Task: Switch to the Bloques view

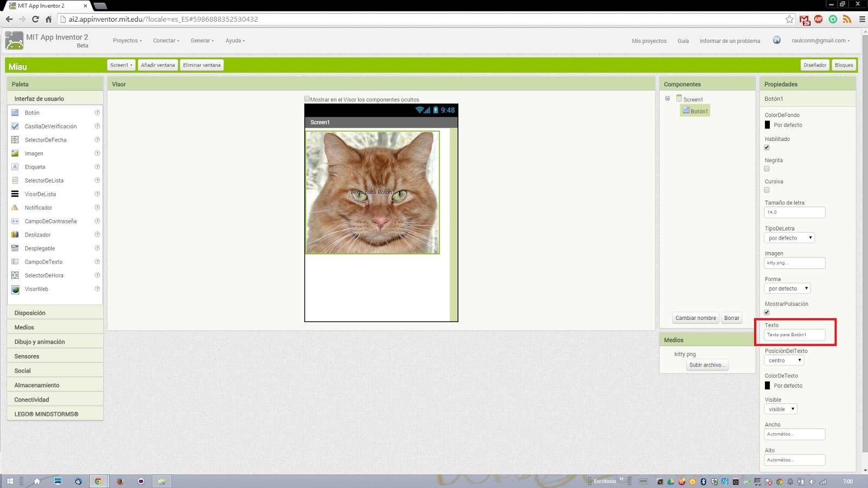Action: (x=844, y=65)
